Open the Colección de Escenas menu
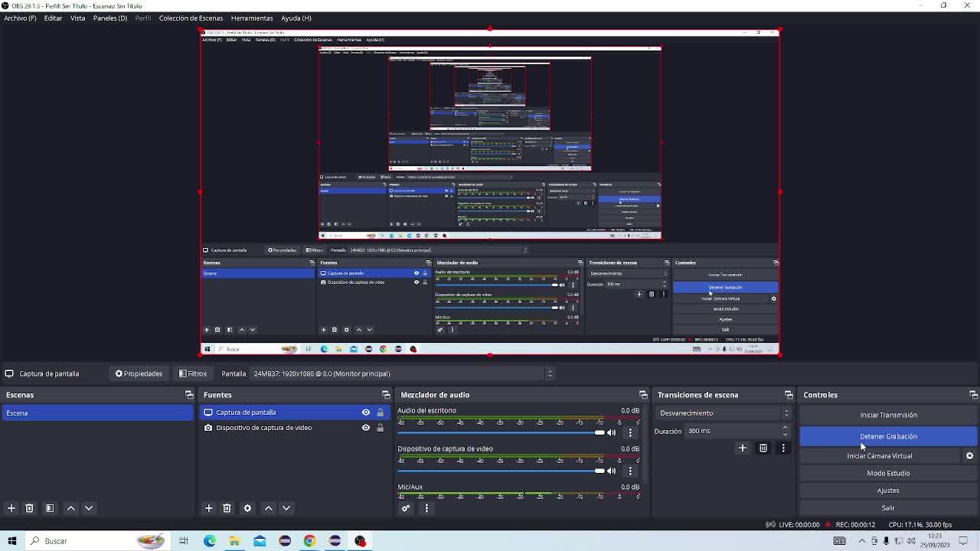The height and width of the screenshot is (551, 980). click(x=191, y=18)
